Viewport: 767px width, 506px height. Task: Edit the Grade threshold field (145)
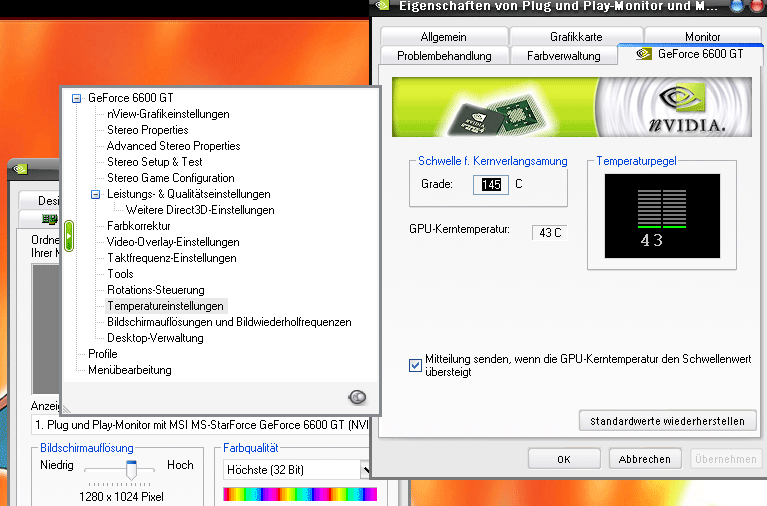pyautogui.click(x=491, y=184)
